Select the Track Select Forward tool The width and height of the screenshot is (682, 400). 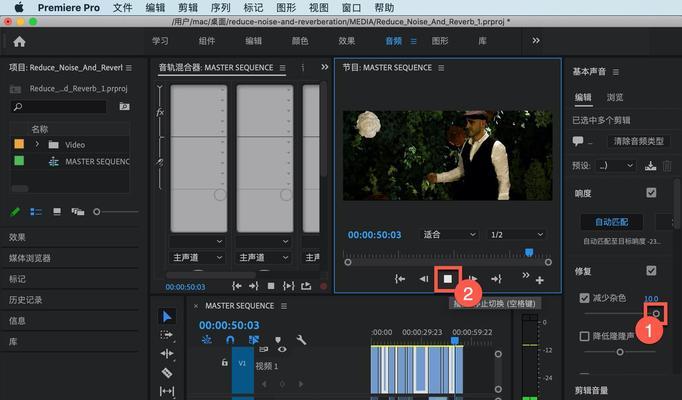pos(167,335)
